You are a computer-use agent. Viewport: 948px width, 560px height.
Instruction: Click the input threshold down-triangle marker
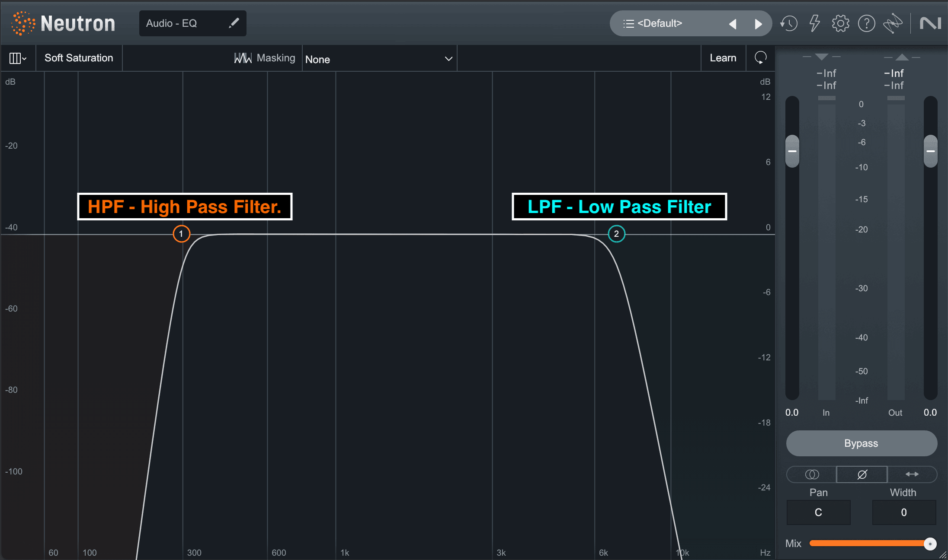point(821,57)
